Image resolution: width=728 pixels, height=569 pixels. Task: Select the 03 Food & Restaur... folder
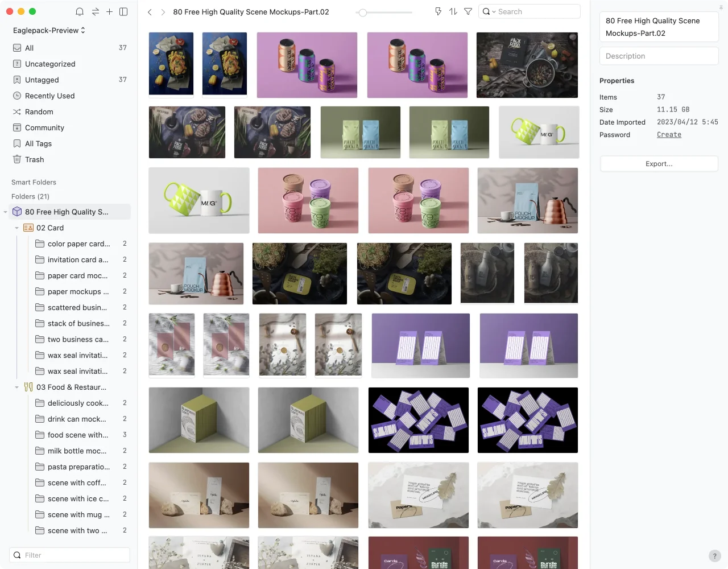pyautogui.click(x=69, y=387)
